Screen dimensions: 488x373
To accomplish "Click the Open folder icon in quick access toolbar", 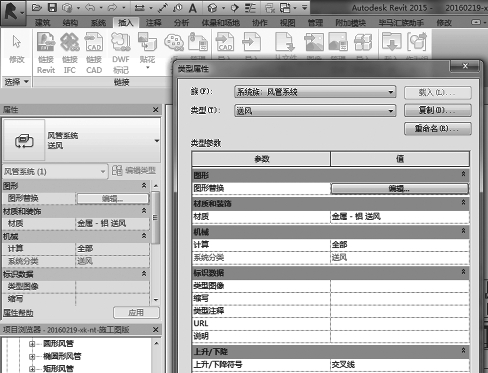I will point(37,7).
